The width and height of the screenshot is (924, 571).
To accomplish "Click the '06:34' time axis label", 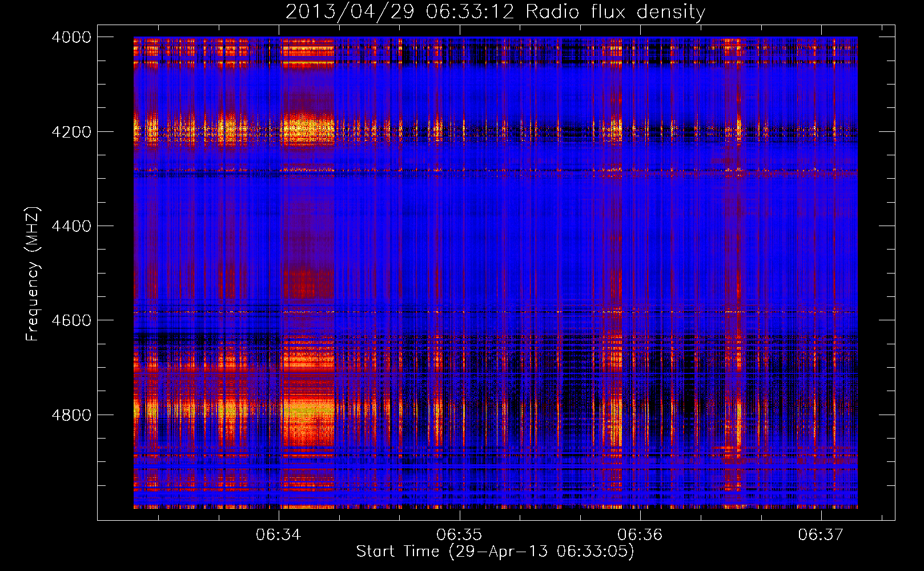I will [278, 535].
